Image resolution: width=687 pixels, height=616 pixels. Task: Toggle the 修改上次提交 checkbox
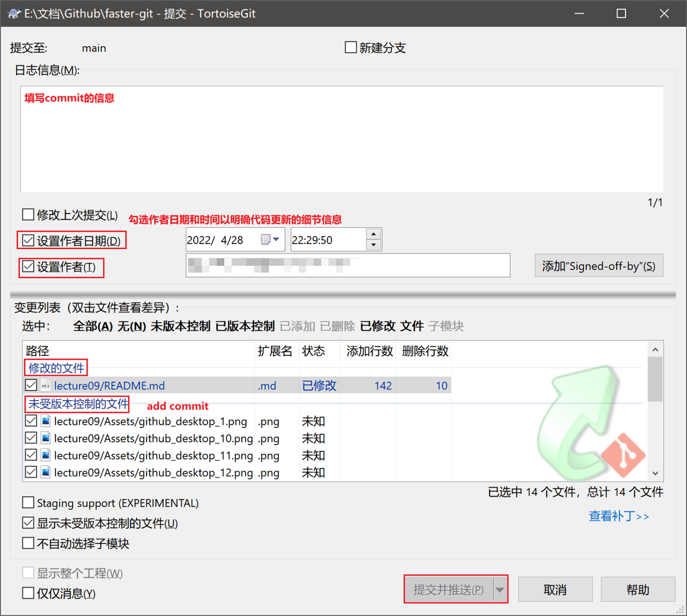click(x=29, y=215)
